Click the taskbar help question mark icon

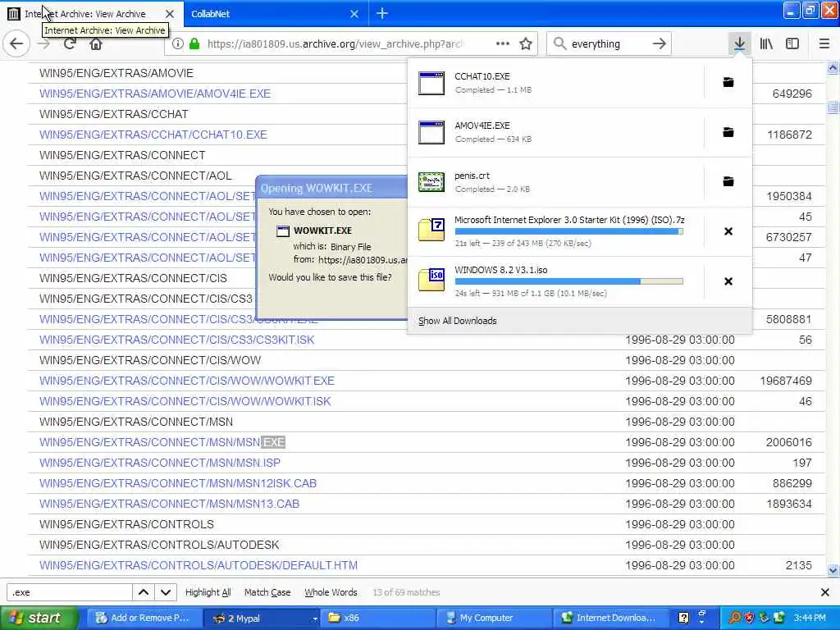pyautogui.click(x=683, y=618)
